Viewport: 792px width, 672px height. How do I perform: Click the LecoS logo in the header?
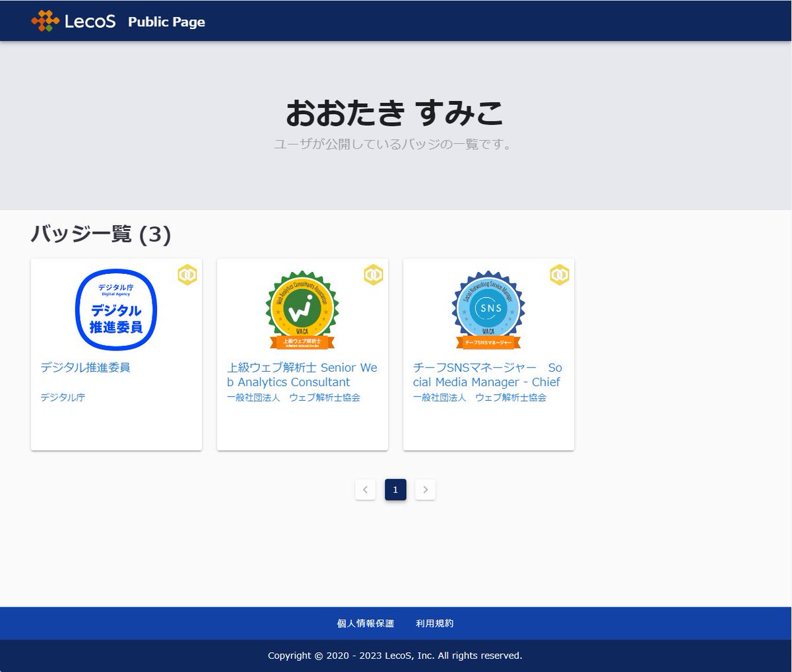[73, 21]
